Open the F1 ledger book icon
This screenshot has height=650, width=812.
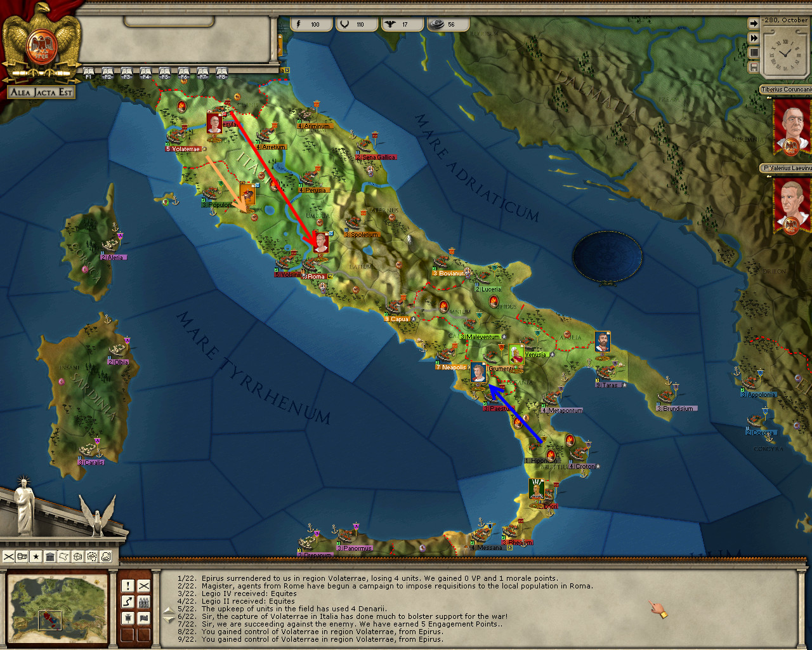(89, 72)
